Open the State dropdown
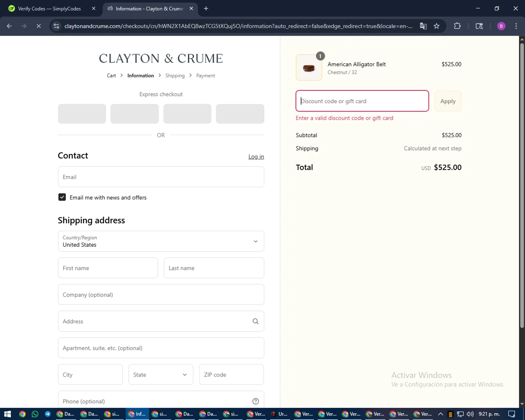 [161, 374]
